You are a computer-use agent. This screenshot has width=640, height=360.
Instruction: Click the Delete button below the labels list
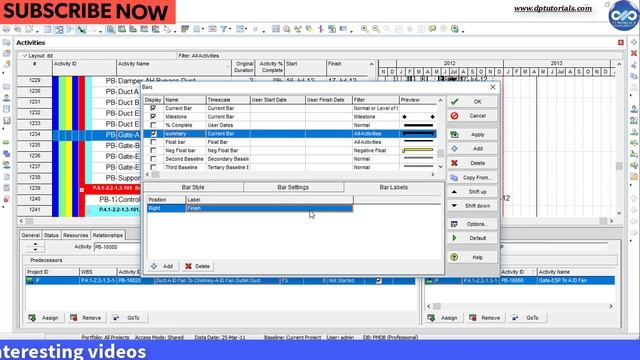(198, 266)
